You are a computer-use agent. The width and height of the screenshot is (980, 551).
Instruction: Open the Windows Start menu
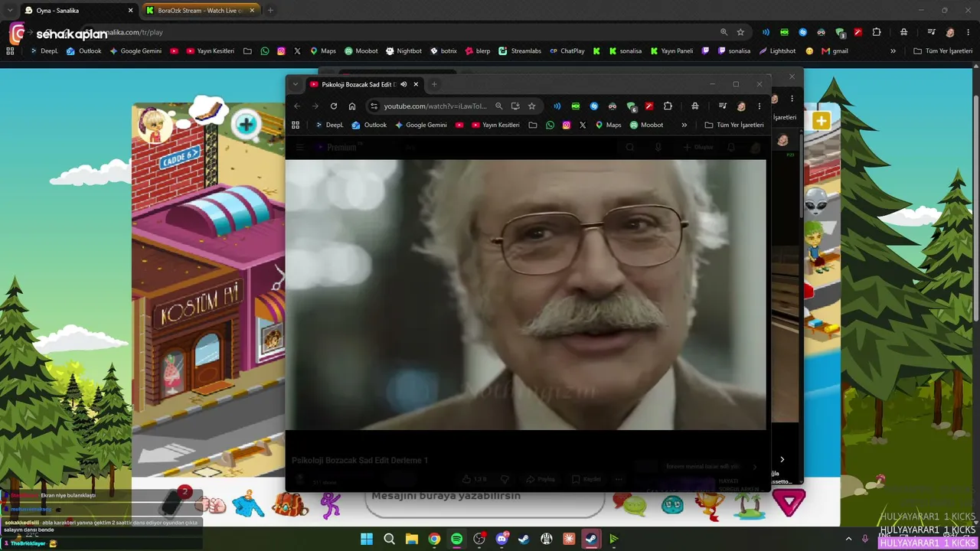pos(367,539)
